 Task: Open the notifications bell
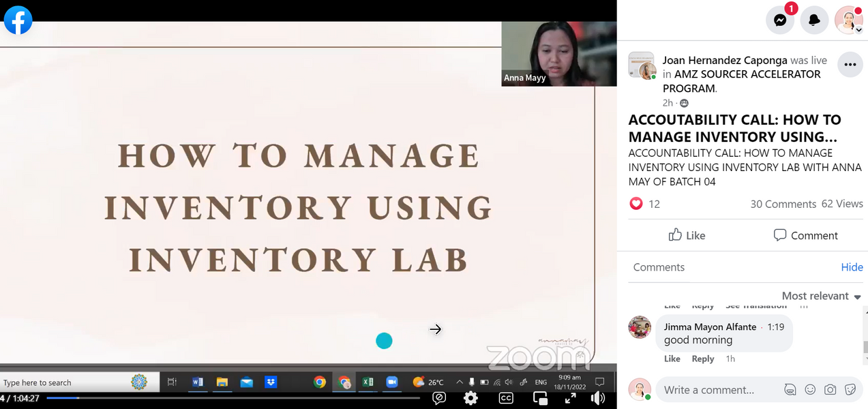[814, 20]
